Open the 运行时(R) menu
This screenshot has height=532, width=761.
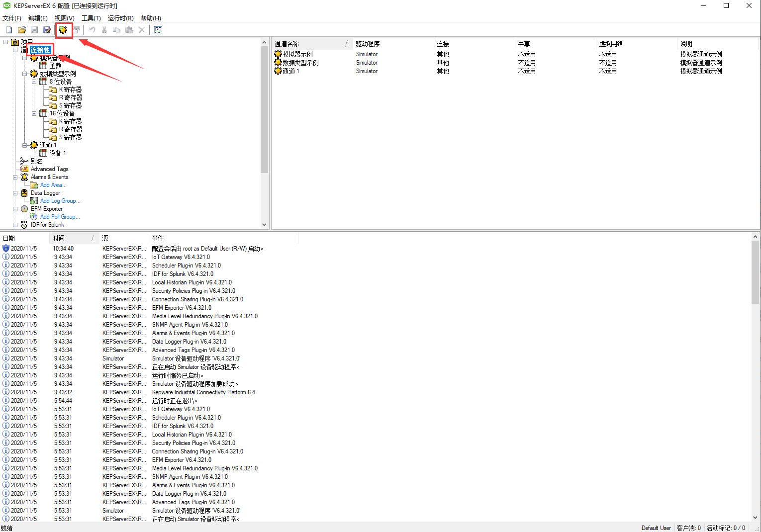pyautogui.click(x=120, y=18)
